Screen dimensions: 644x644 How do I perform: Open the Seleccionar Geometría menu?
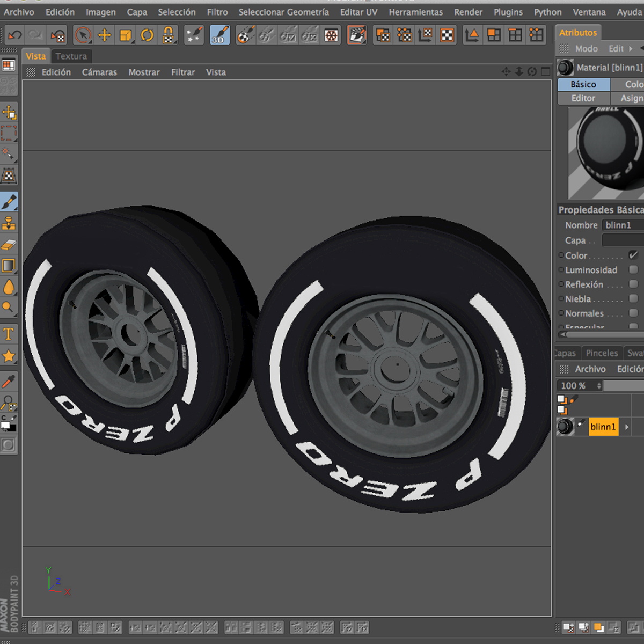point(284,12)
